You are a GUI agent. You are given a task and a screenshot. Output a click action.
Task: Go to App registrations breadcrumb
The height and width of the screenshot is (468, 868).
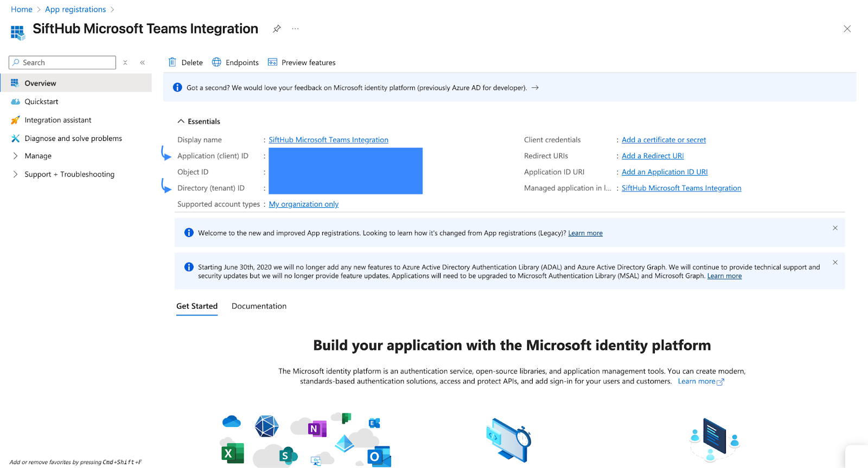click(75, 10)
